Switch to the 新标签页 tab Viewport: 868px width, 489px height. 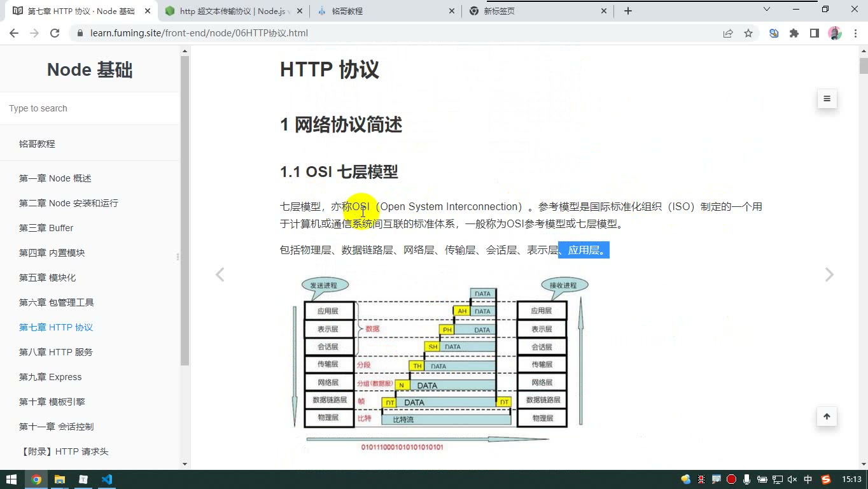pos(538,11)
